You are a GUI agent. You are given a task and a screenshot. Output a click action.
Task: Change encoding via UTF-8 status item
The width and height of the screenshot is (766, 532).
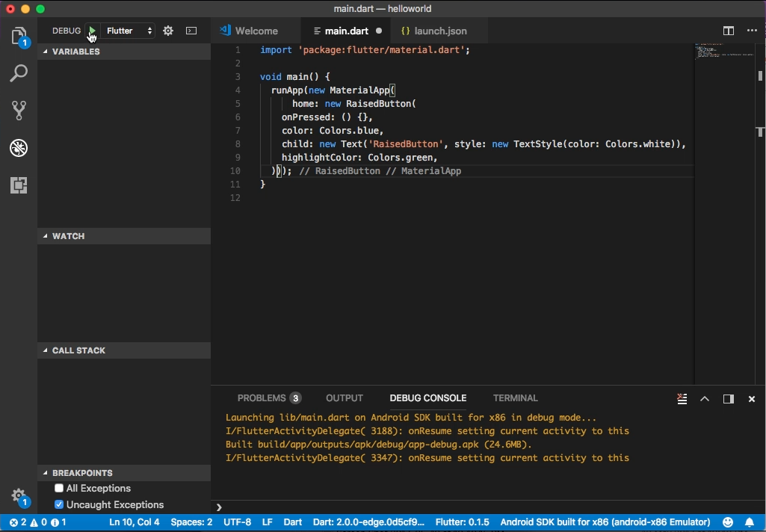238,522
